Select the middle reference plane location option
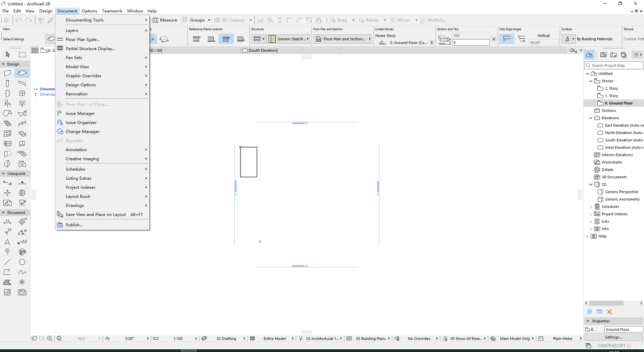Viewport: 644px width, 352px height. pos(226,39)
